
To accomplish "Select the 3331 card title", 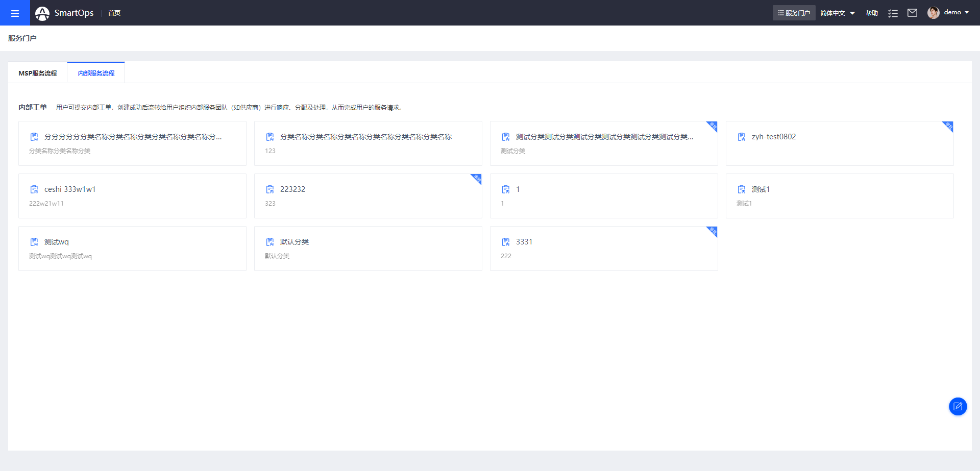I will pos(524,242).
